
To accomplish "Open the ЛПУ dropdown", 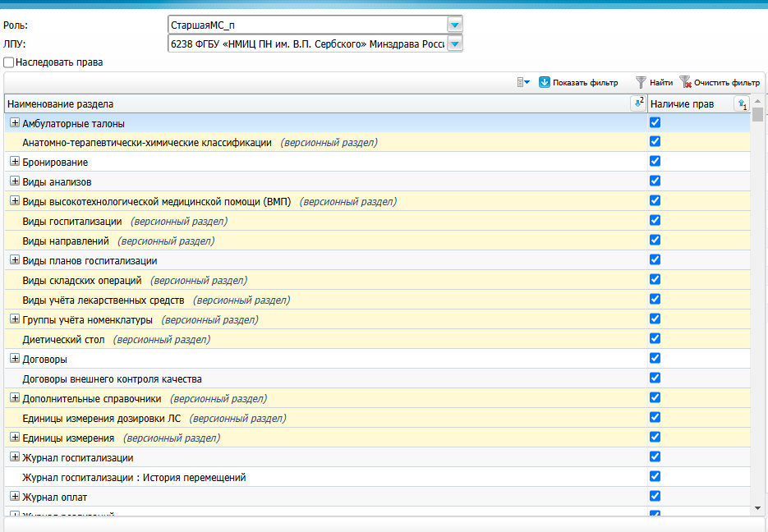I will tap(454, 44).
